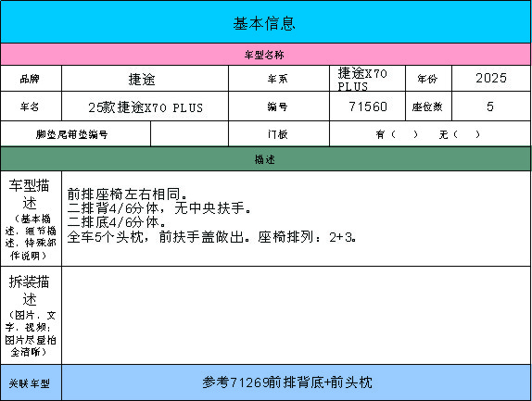Click the brand value cell 捷途

(145, 79)
